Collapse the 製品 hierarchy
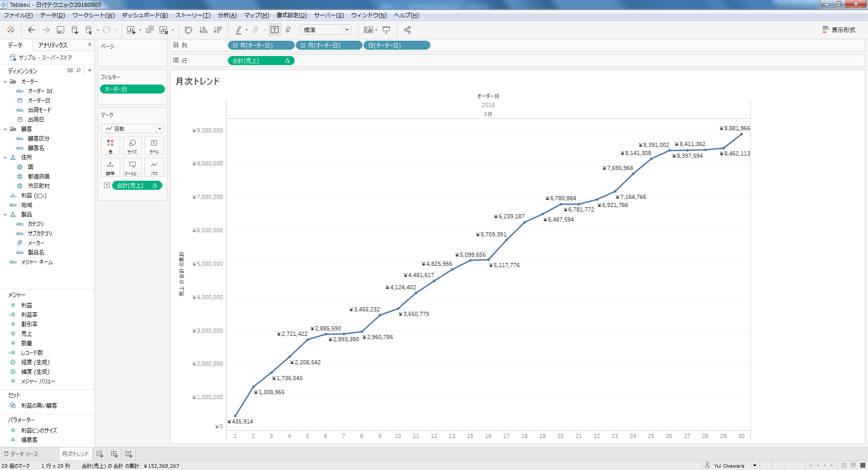The height and width of the screenshot is (470, 868). [5, 215]
